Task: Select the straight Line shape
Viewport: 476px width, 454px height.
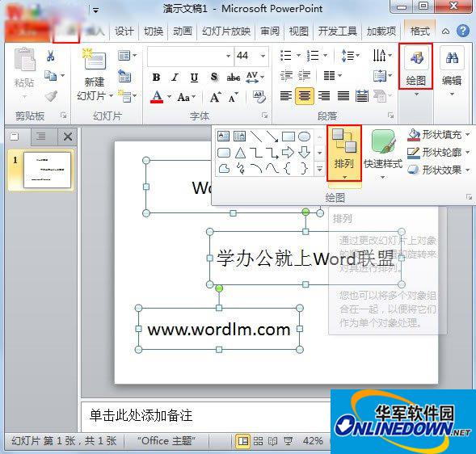Action: point(256,137)
